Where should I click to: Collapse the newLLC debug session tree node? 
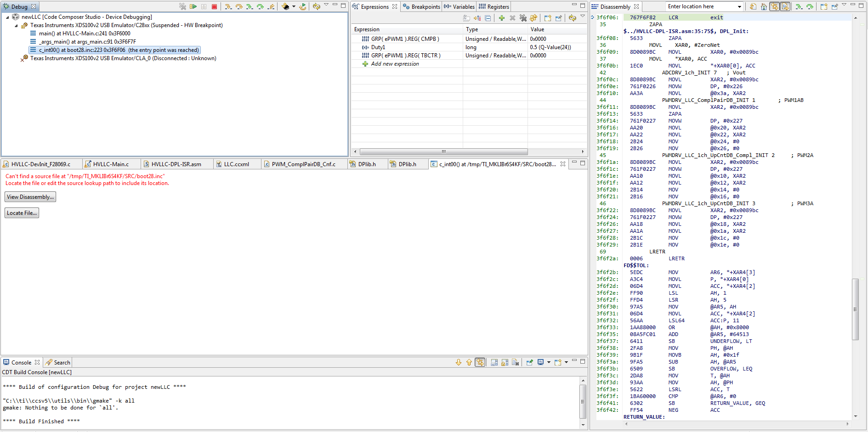coord(7,17)
